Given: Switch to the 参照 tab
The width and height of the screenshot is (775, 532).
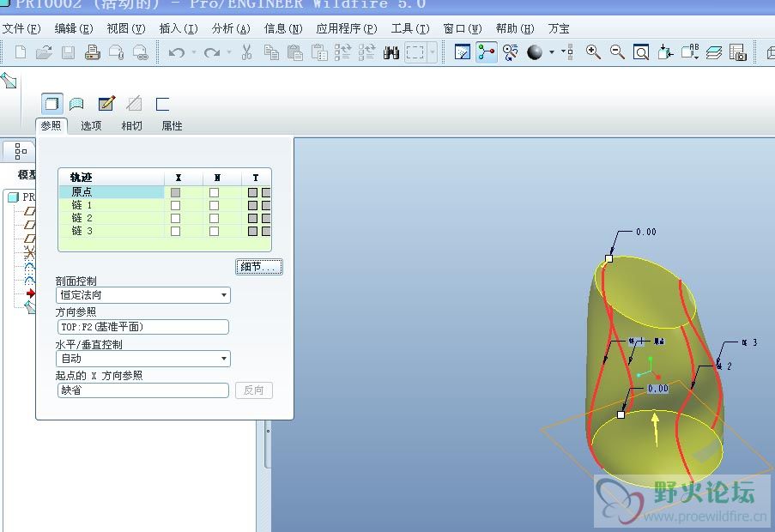Looking at the screenshot, I should coord(51,125).
